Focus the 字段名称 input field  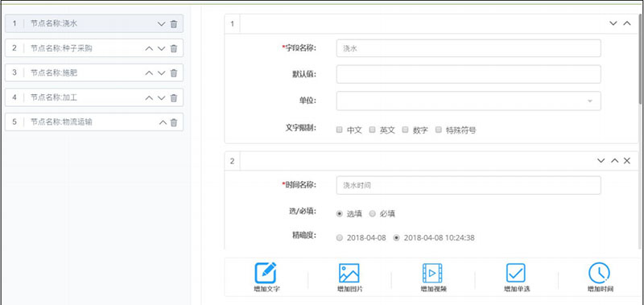469,48
